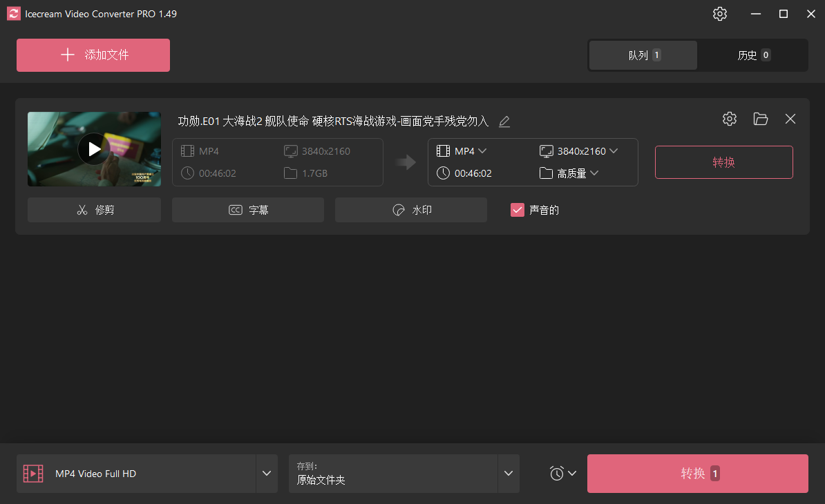Open the output folder icon for this file
Screen dimensions: 825x504
(x=760, y=119)
